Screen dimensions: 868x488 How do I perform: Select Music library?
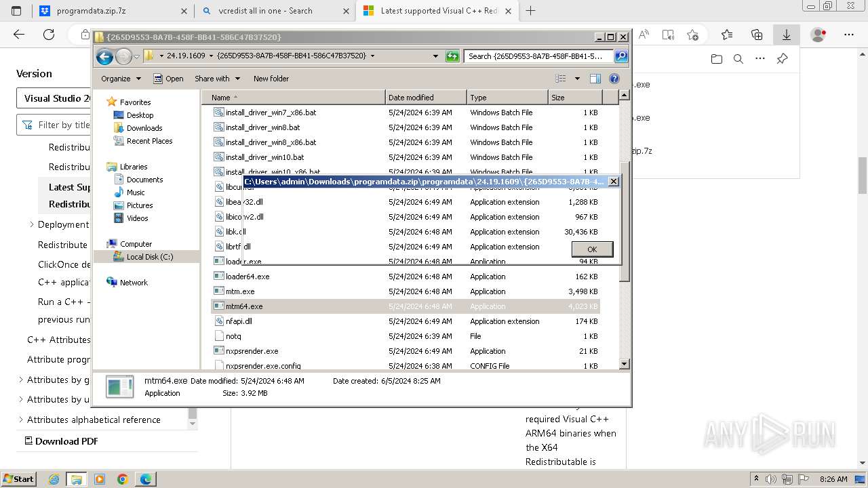pyautogui.click(x=136, y=192)
